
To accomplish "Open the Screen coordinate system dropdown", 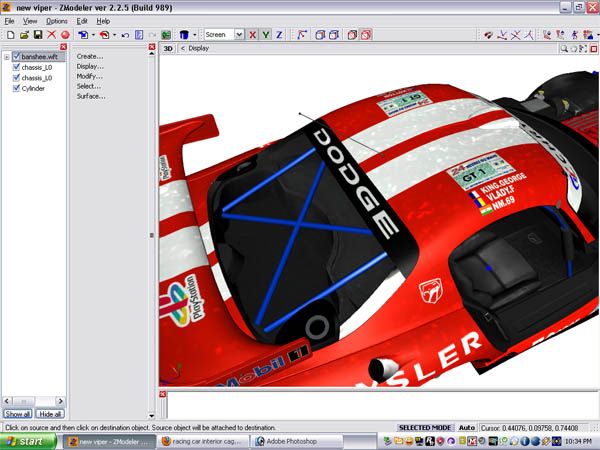I will [x=239, y=34].
